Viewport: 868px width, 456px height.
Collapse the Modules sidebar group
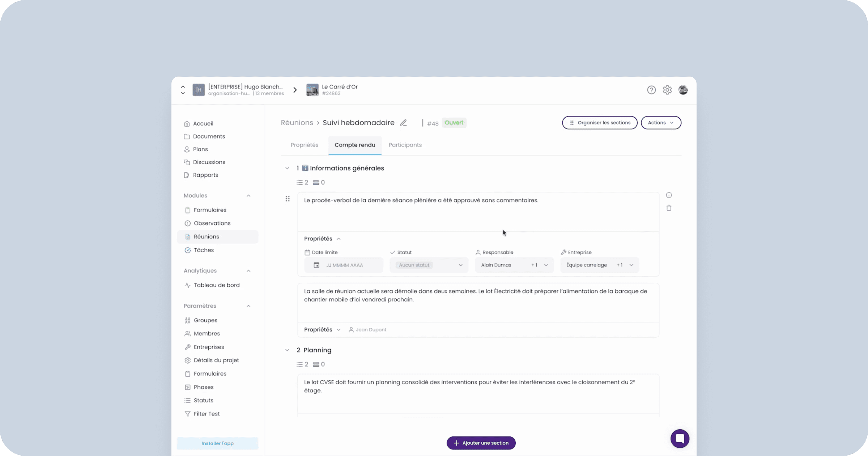coord(248,196)
